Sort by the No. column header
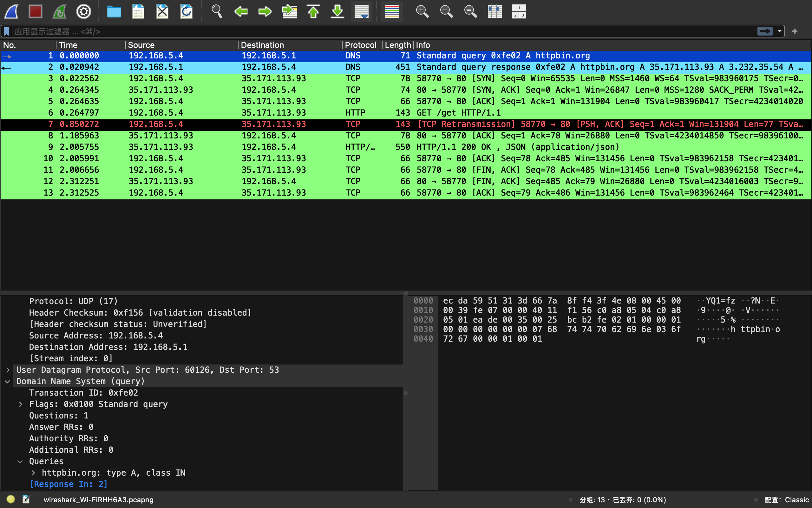 pos(28,45)
